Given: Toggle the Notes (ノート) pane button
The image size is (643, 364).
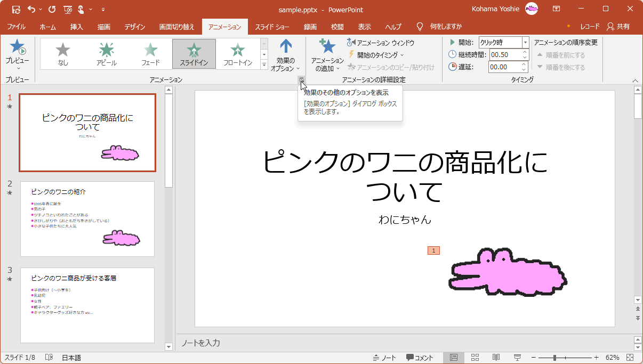Looking at the screenshot, I should point(384,358).
